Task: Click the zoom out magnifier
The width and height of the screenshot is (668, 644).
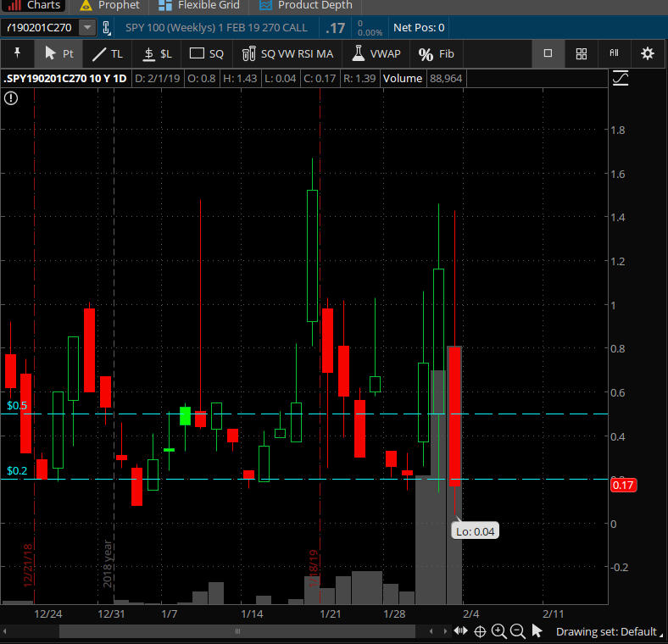Action: tap(517, 631)
